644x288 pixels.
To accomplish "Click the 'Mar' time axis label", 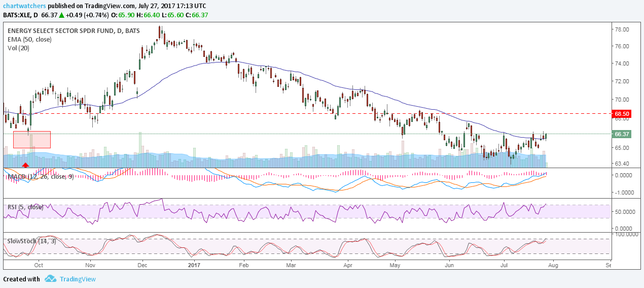I will point(292,265).
